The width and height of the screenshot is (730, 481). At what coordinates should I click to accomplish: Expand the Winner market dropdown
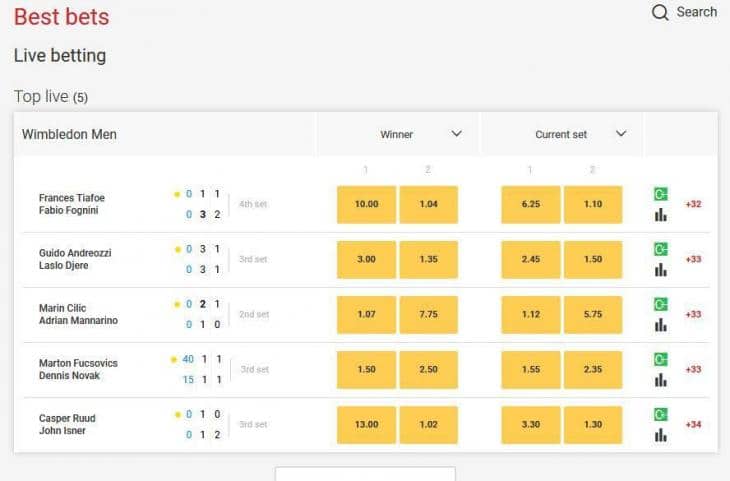click(x=456, y=134)
